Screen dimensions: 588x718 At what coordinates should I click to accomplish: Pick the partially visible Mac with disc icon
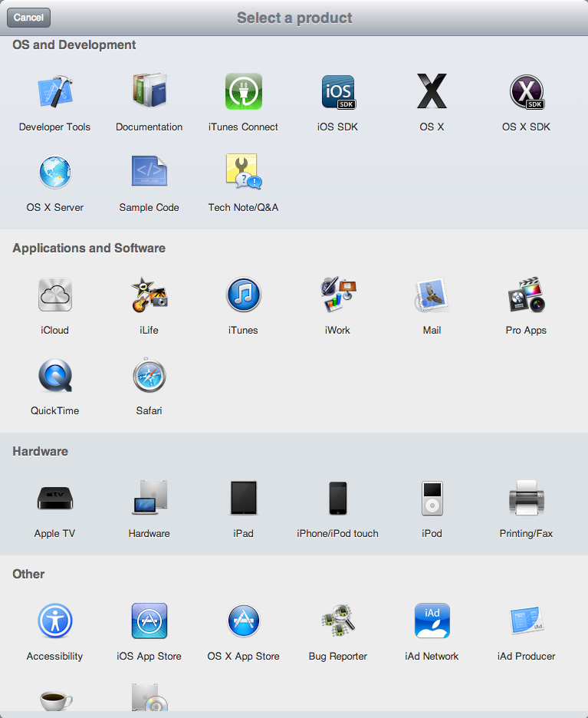(x=149, y=697)
